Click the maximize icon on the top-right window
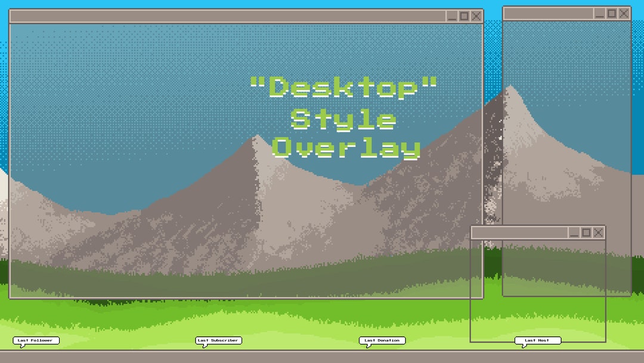 (x=611, y=13)
